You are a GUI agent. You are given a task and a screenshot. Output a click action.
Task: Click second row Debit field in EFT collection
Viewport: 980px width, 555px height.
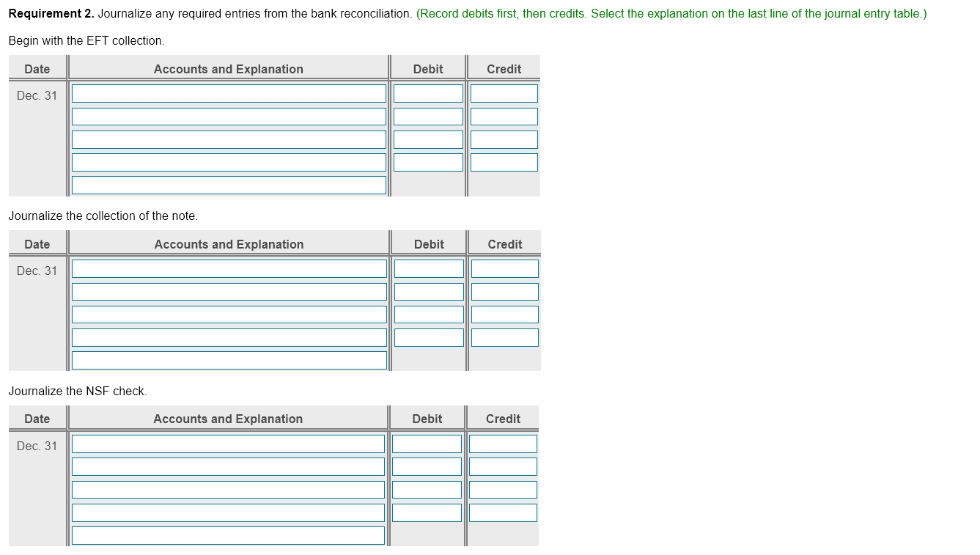click(428, 117)
